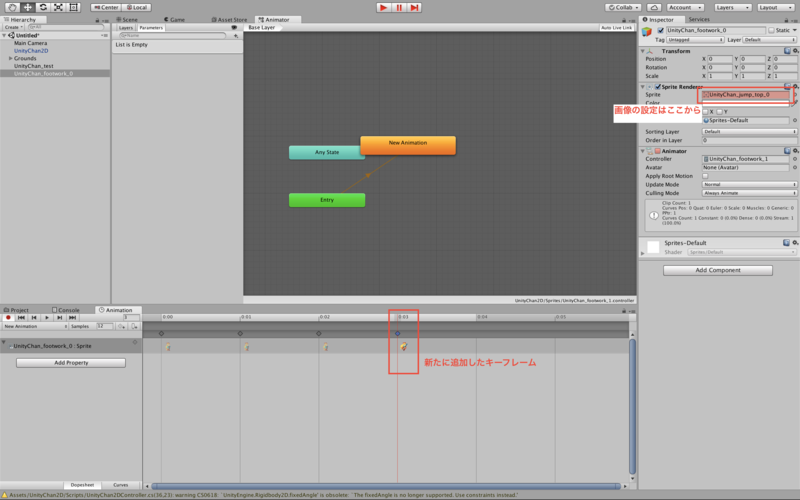Select the Scale tool in toolbar
The height and width of the screenshot is (500, 800).
point(58,7)
